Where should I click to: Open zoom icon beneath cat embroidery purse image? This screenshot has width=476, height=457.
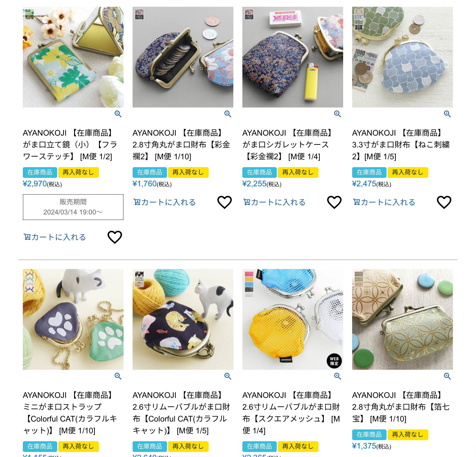447,114
